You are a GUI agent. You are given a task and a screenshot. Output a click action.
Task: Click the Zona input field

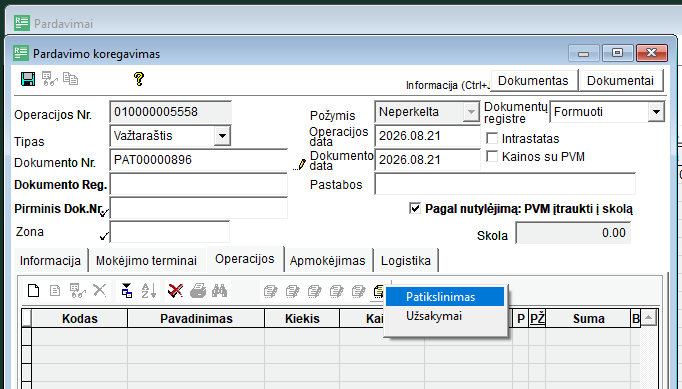[x=170, y=232]
